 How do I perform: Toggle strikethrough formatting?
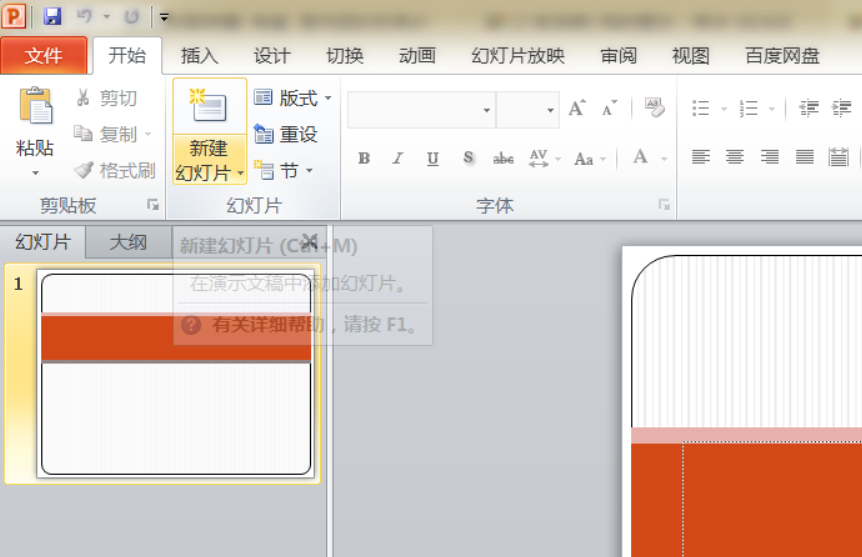503,159
